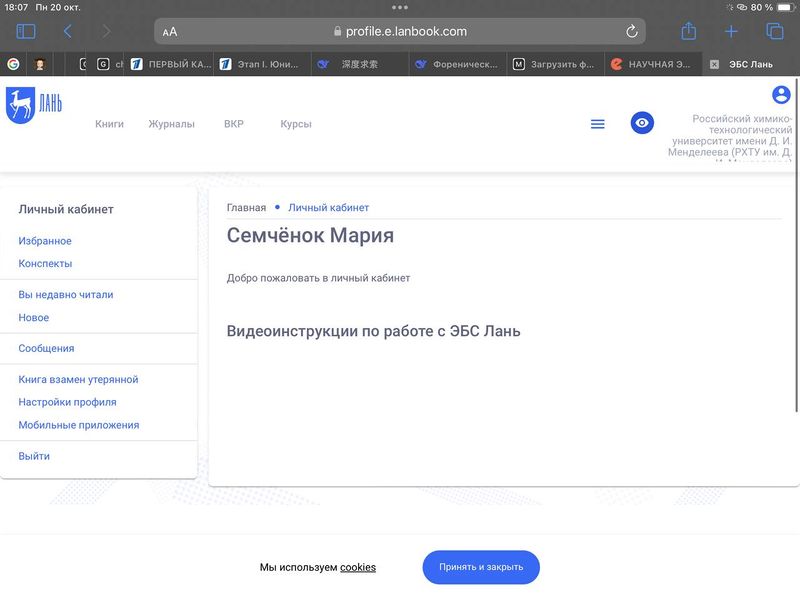Open Избранное in the sidebar
Screen dimensions: 800x600
click(45, 241)
